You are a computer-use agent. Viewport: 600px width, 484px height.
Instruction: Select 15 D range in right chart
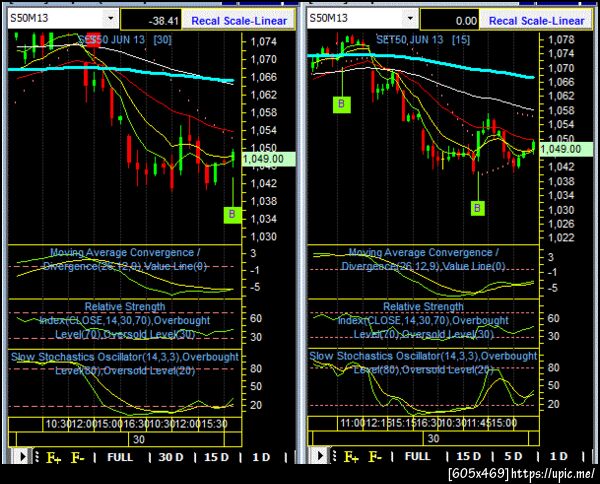pos(468,456)
